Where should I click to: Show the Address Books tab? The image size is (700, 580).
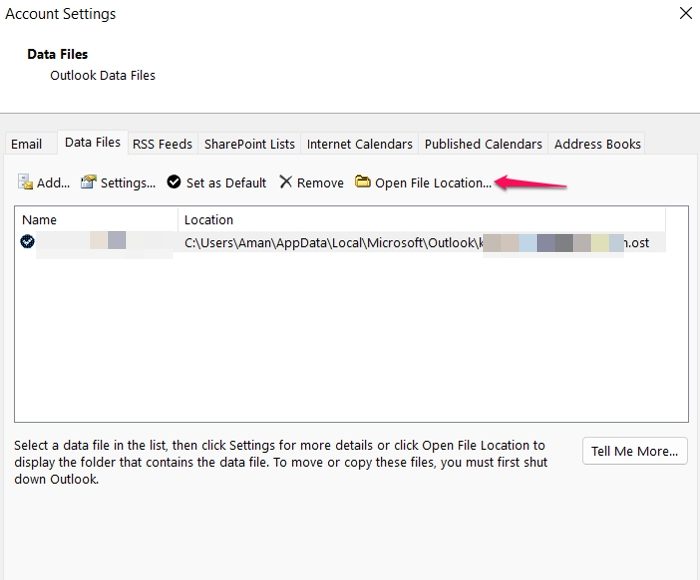[597, 144]
